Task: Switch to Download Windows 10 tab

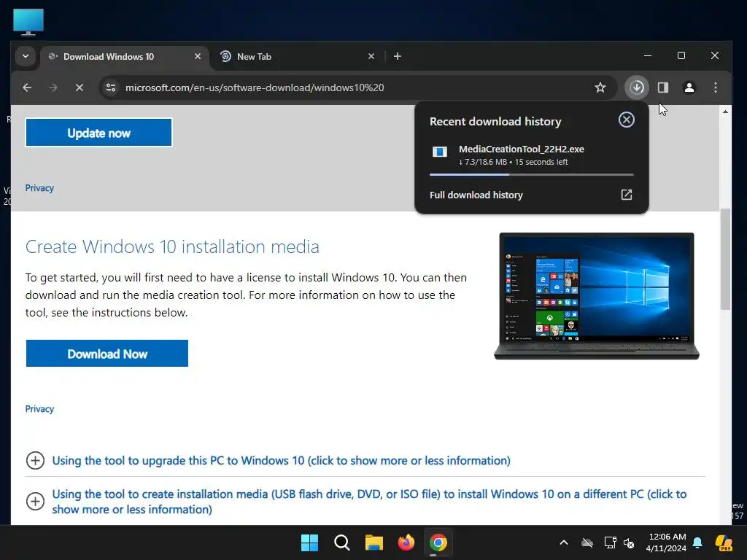Action: 124,57
